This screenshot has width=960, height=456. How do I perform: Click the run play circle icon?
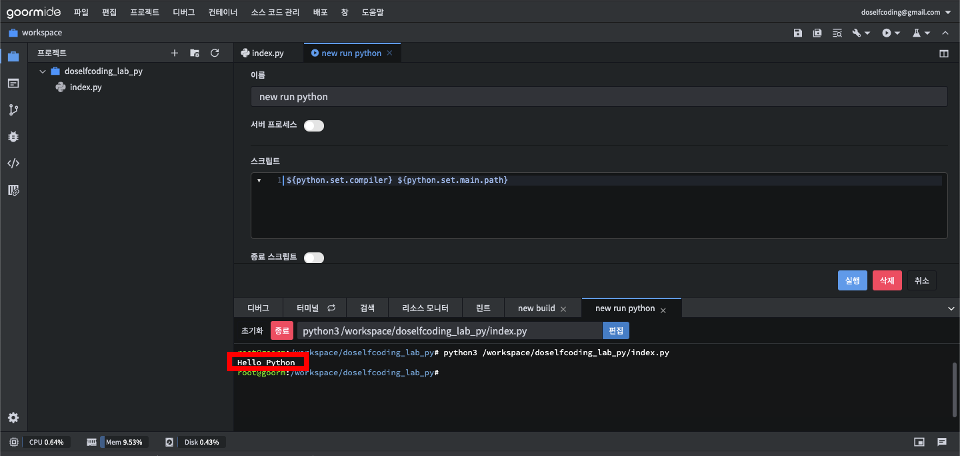coord(887,33)
